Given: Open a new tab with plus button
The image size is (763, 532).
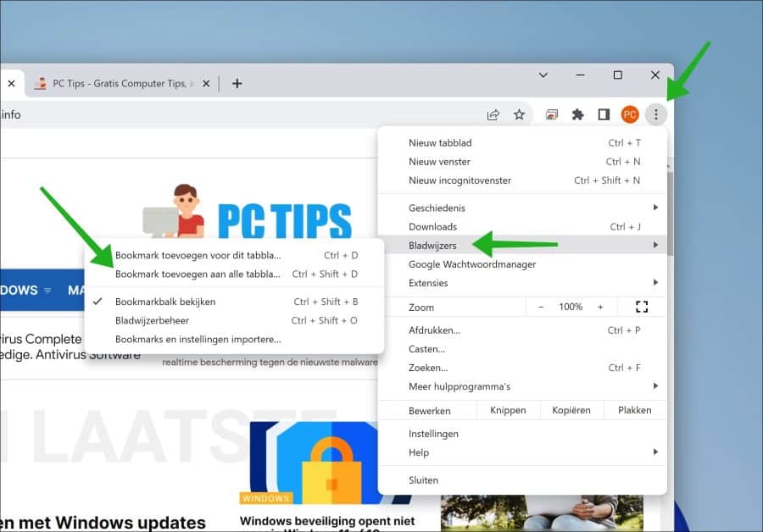Looking at the screenshot, I should coord(237,84).
